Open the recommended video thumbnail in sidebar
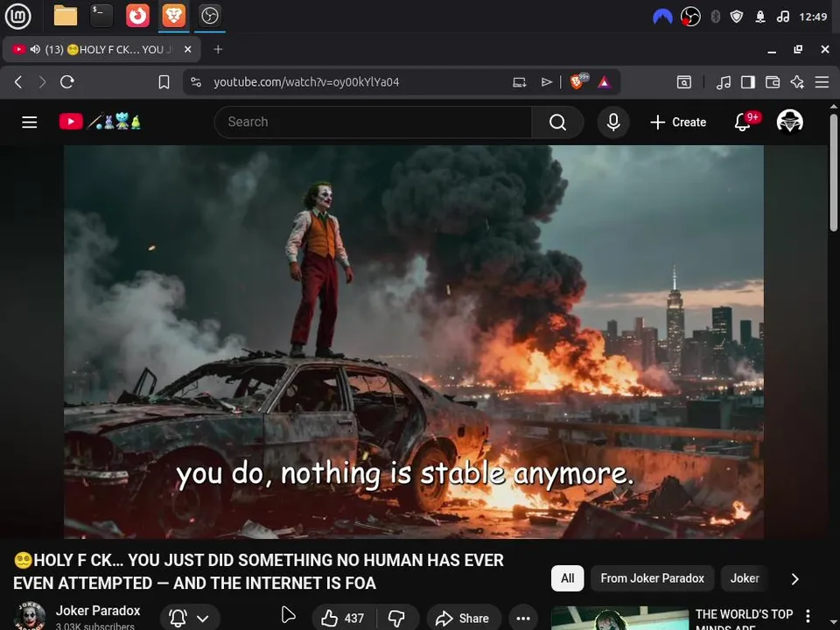The height and width of the screenshot is (630, 840). pos(619,619)
